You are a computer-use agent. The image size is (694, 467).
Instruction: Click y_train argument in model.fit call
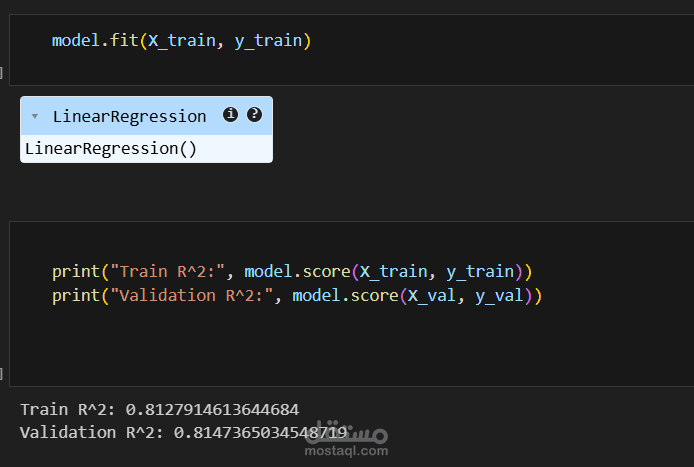coord(269,42)
